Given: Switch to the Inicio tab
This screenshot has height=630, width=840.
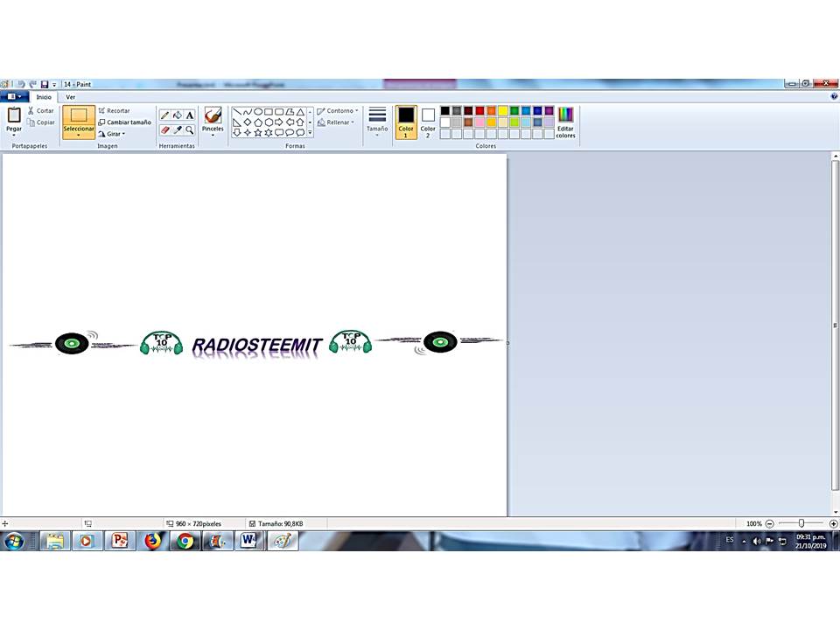Looking at the screenshot, I should (44, 97).
